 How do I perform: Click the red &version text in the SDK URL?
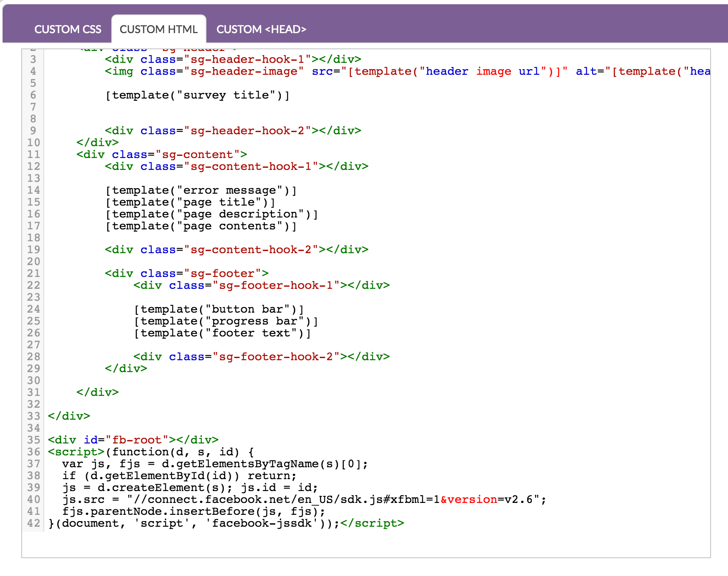[x=469, y=500]
